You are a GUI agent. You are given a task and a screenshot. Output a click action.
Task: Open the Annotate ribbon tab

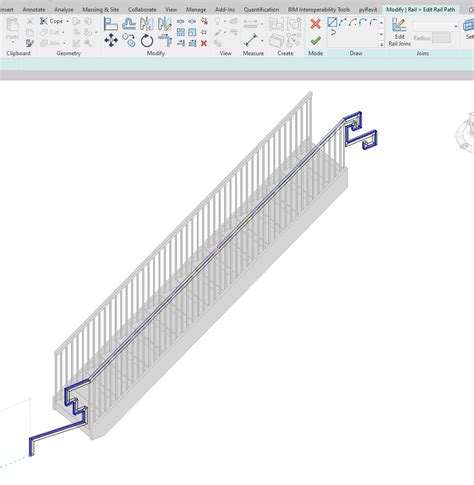point(34,9)
